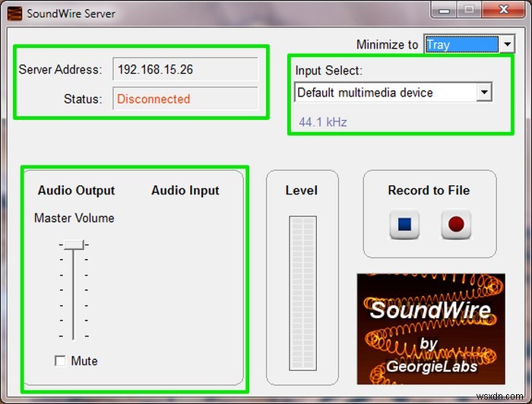
Task: Click the Audio Output heading
Action: point(76,190)
